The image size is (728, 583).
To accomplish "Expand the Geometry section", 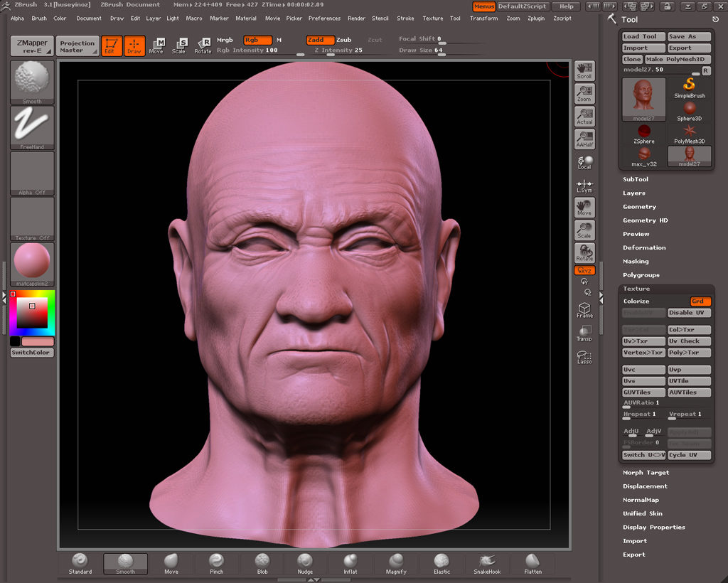I will tap(639, 207).
